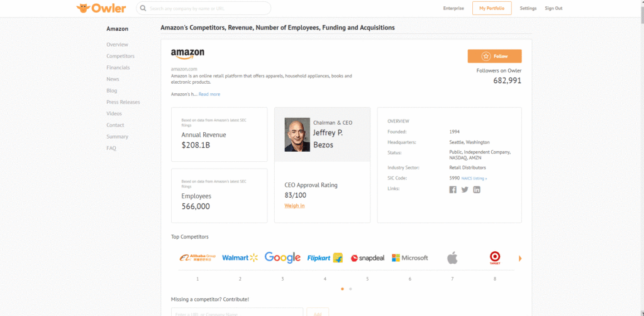The width and height of the screenshot is (644, 316).
Task: Select the Target competitor logo
Action: pyautogui.click(x=495, y=257)
